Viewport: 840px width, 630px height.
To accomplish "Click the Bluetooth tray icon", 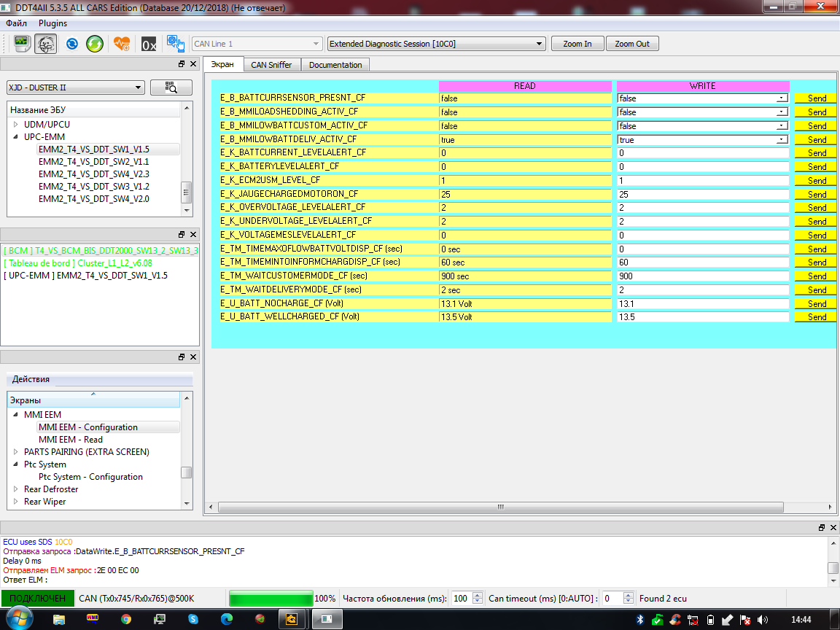I will pos(639,620).
